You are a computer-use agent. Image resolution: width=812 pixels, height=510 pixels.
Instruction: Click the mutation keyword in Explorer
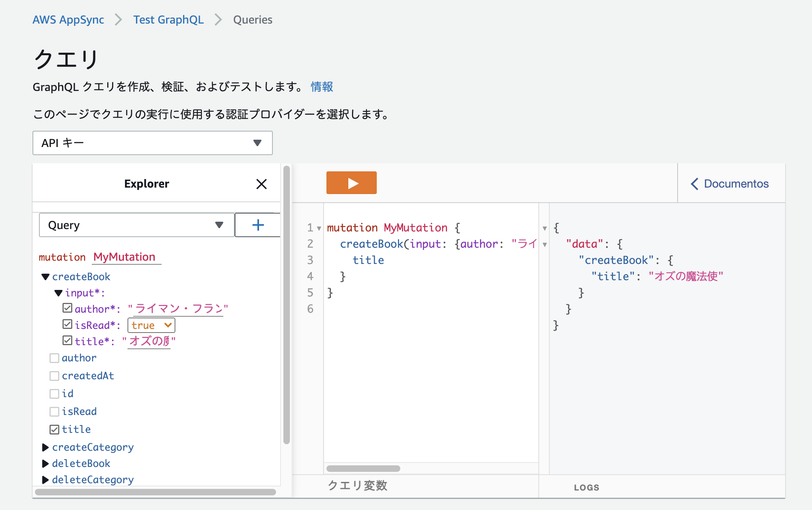tap(62, 257)
